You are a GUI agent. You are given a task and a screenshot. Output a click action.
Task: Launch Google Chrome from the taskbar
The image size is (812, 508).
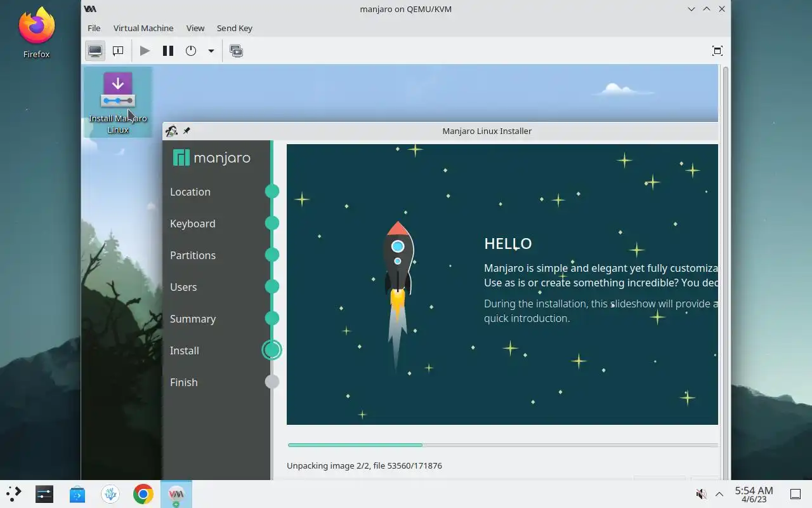(143, 494)
